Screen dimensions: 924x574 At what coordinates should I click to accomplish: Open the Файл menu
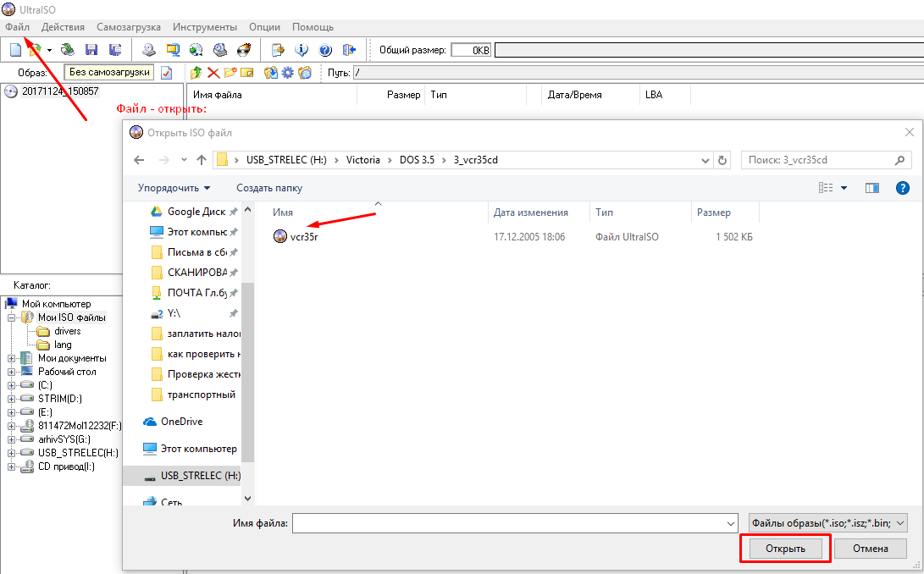(17, 27)
